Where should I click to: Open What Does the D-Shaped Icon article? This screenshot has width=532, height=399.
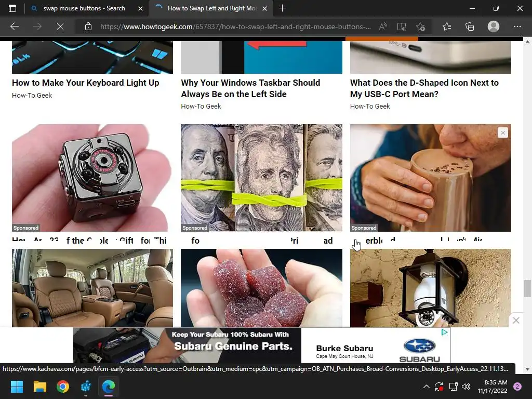point(424,88)
